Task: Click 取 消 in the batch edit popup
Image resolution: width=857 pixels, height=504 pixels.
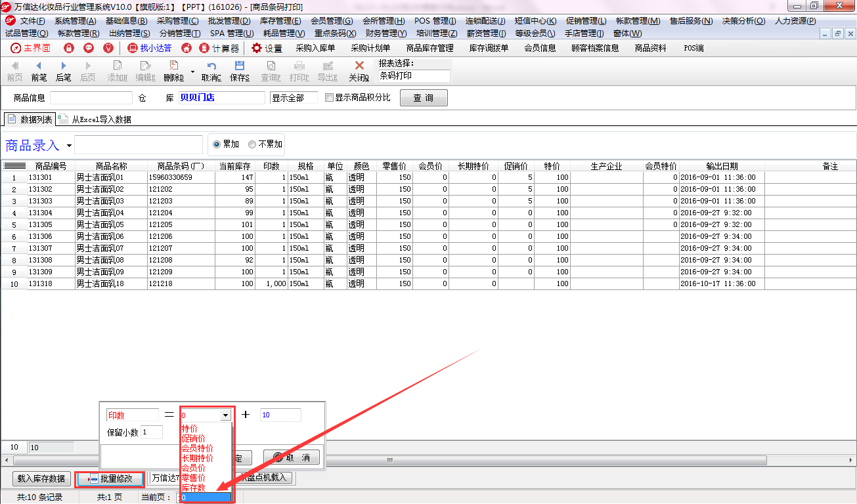Action: (x=292, y=457)
